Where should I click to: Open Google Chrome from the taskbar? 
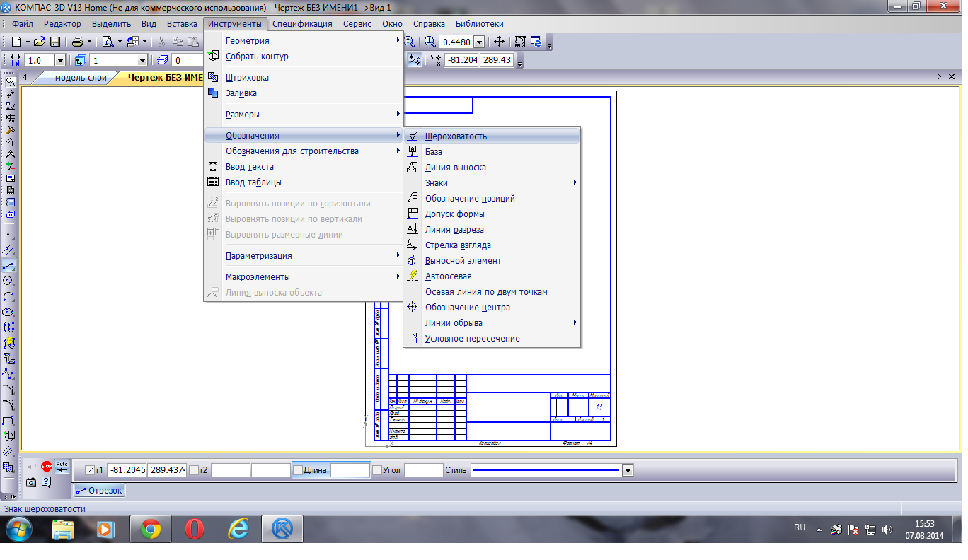click(x=150, y=529)
